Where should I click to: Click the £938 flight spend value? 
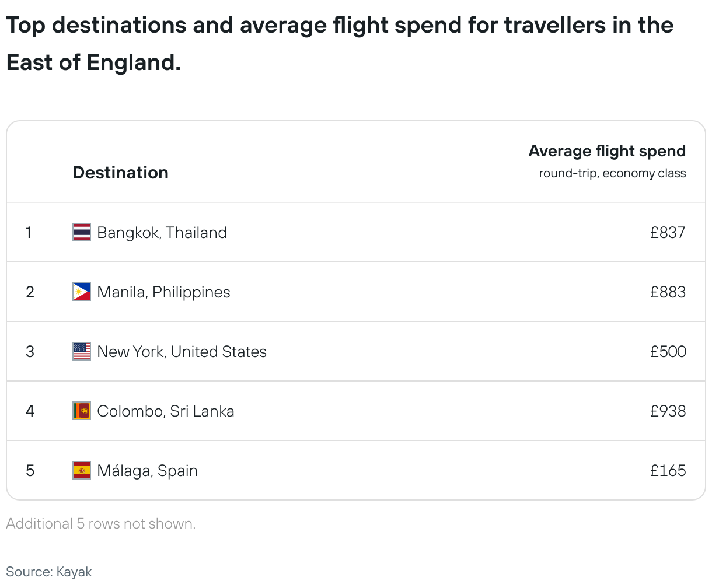[668, 411]
